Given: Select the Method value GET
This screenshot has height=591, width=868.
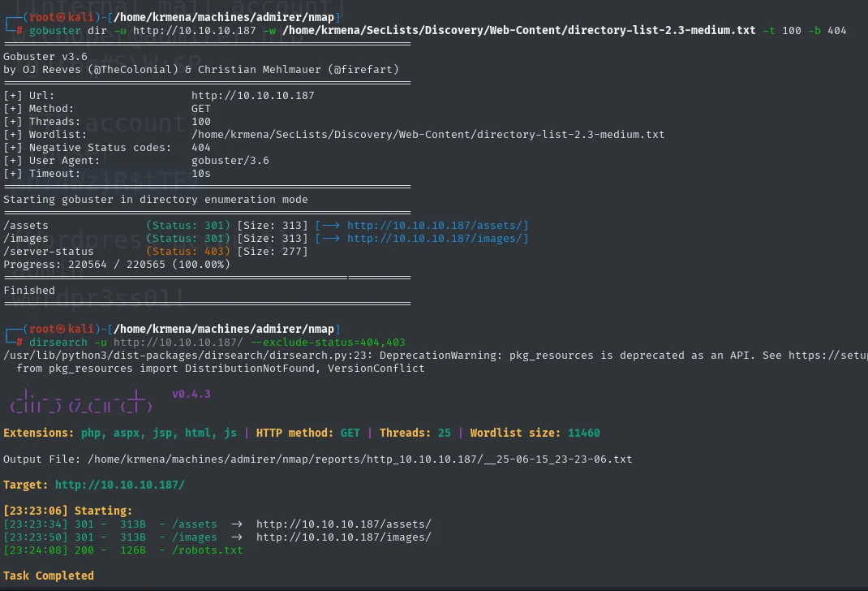Looking at the screenshot, I should tap(201, 109).
